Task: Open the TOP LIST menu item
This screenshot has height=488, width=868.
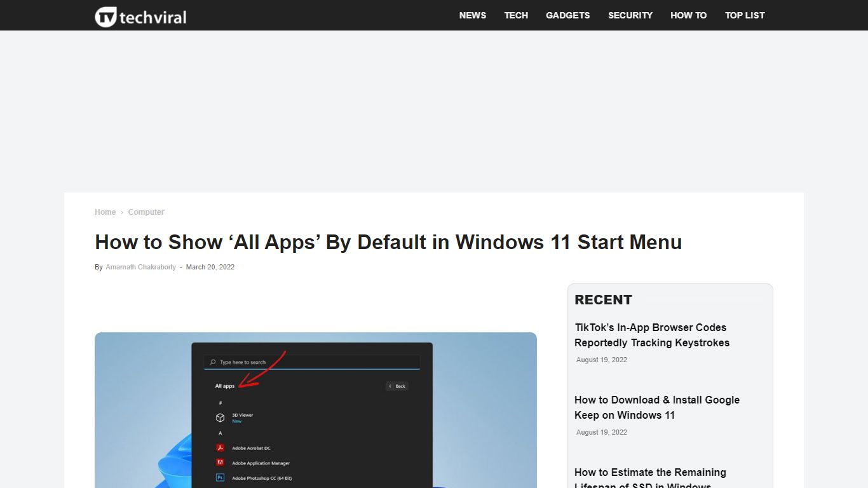Action: pos(745,15)
